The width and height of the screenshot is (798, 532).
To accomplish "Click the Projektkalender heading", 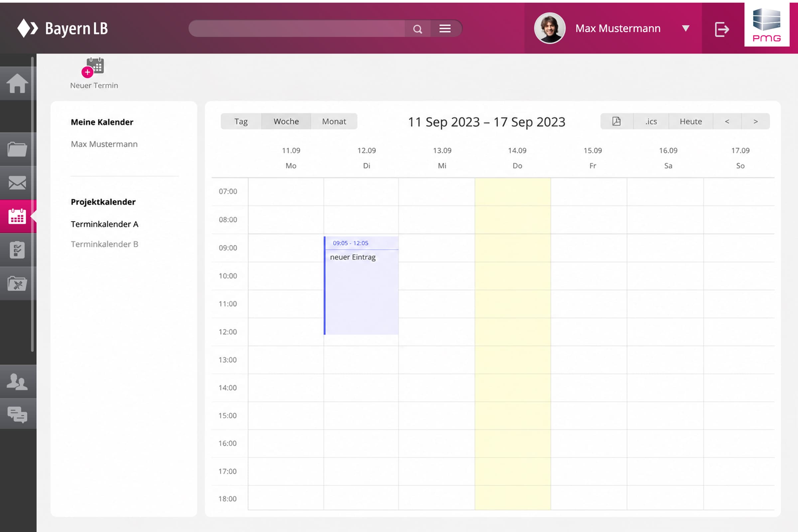I will tap(103, 202).
